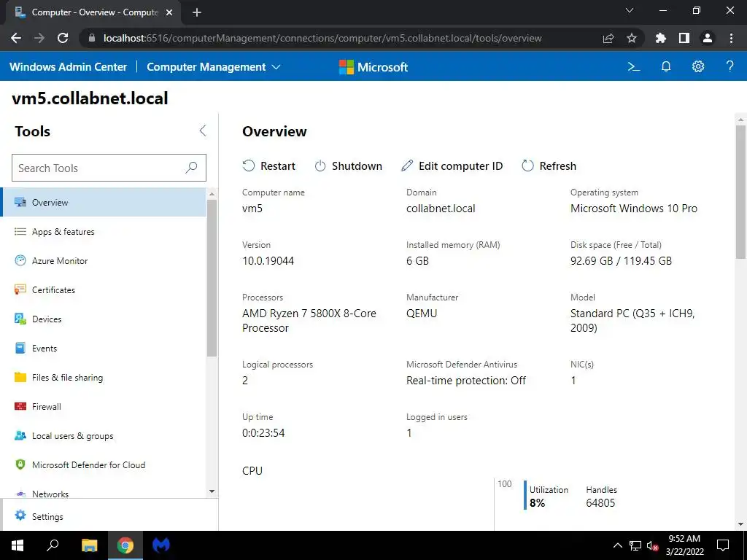Screen dimensions: 747x560
Task: Open Chrome extensions puzzle icon
Action: (x=660, y=38)
